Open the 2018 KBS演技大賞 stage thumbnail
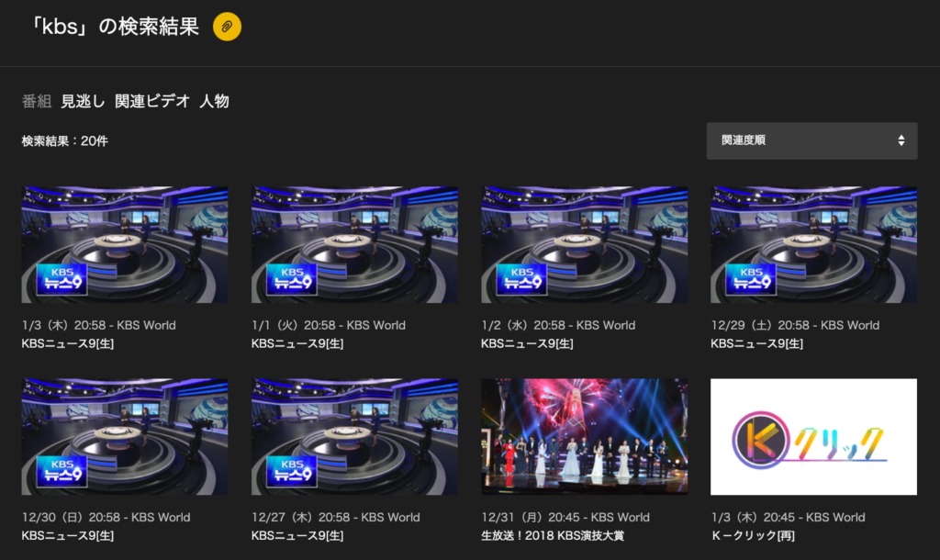 [585, 436]
